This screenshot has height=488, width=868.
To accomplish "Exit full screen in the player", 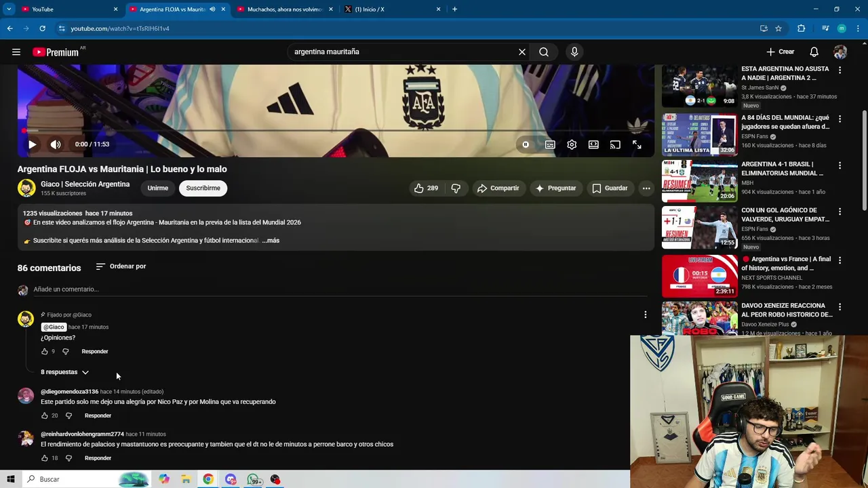I will 637,144.
